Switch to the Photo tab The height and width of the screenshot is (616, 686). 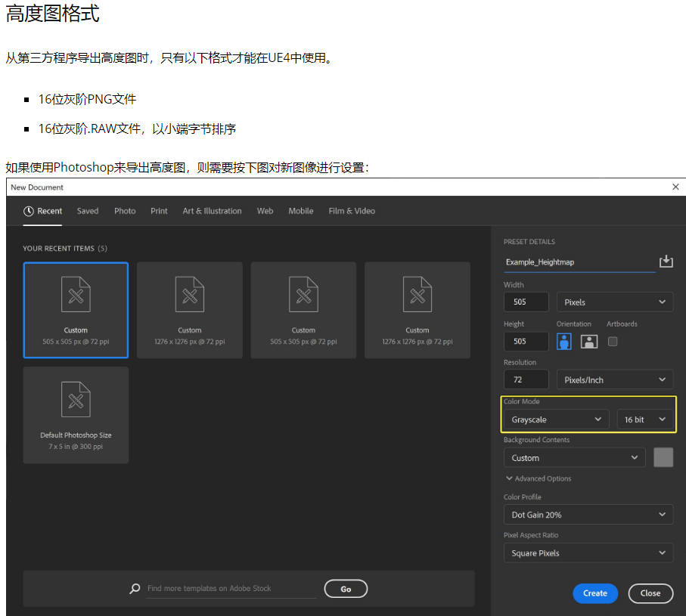tap(125, 211)
